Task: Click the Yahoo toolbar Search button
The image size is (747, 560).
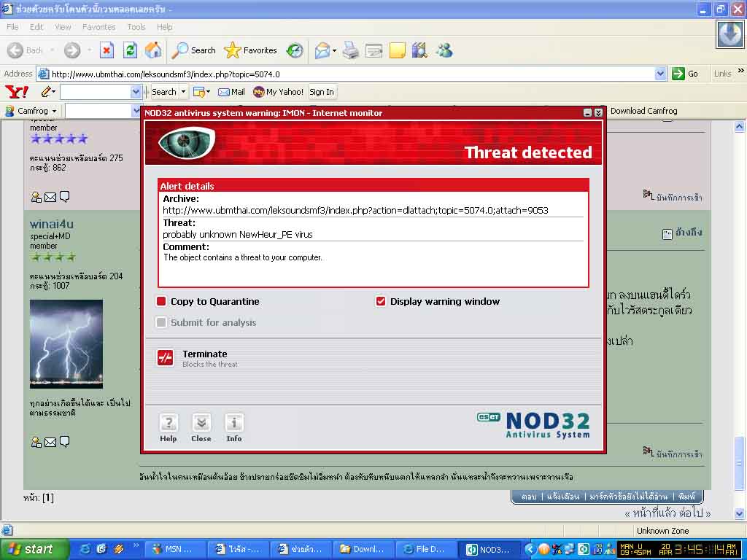Action: pos(164,92)
